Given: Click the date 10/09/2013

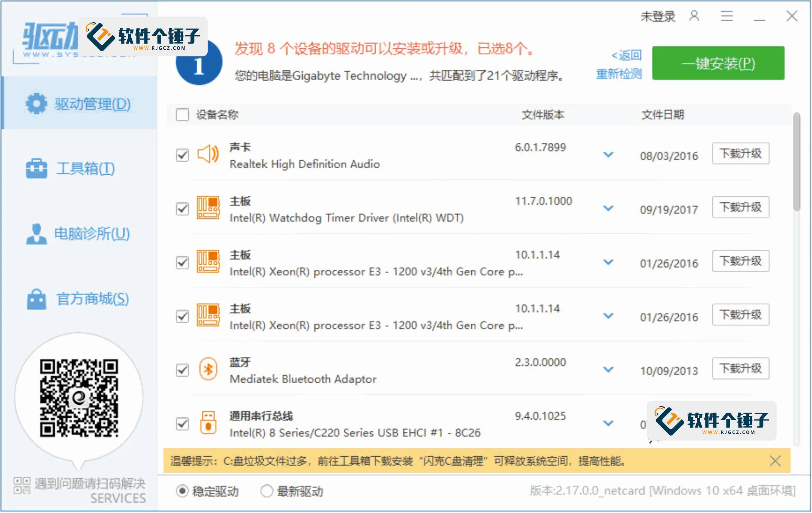Looking at the screenshot, I should coord(669,371).
